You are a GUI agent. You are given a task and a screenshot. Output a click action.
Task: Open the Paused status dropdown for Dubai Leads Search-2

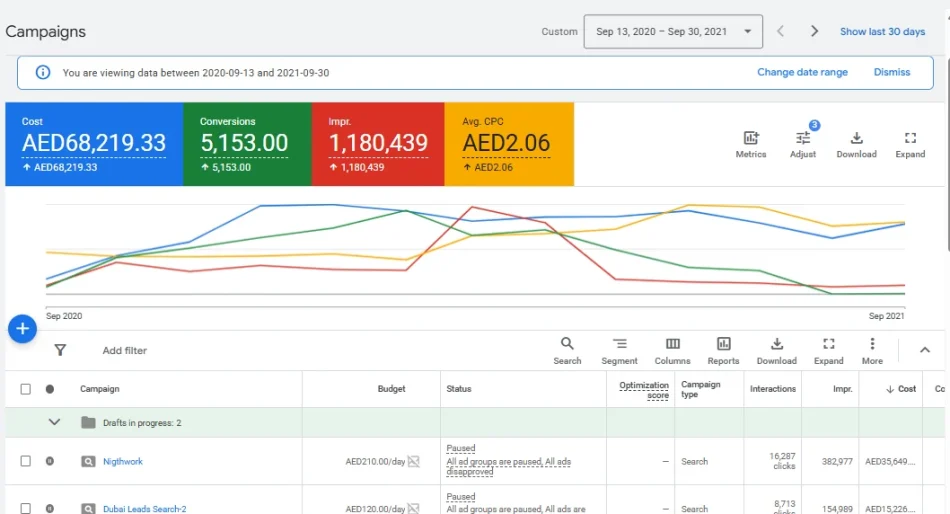(460, 496)
